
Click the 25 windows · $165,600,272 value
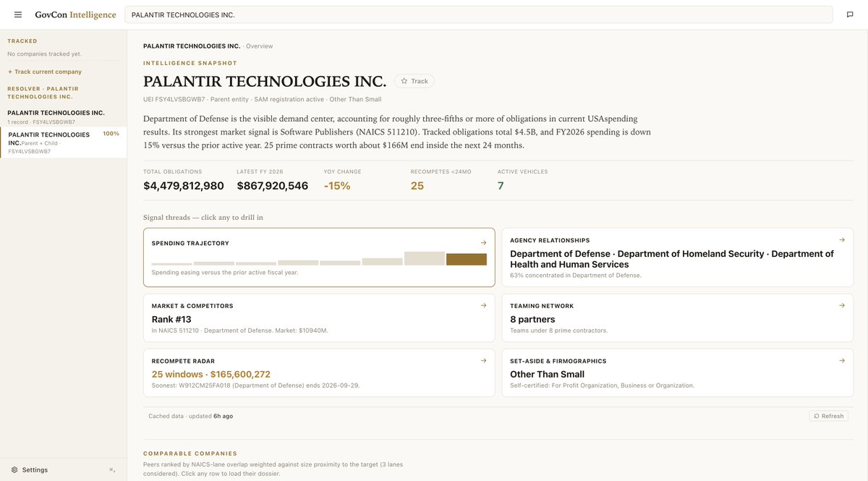[211, 374]
